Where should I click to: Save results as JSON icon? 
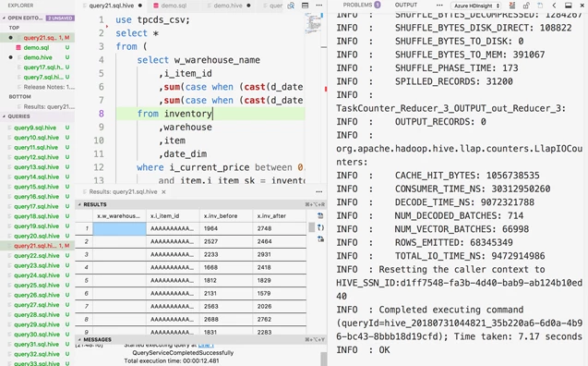[x=320, y=227]
